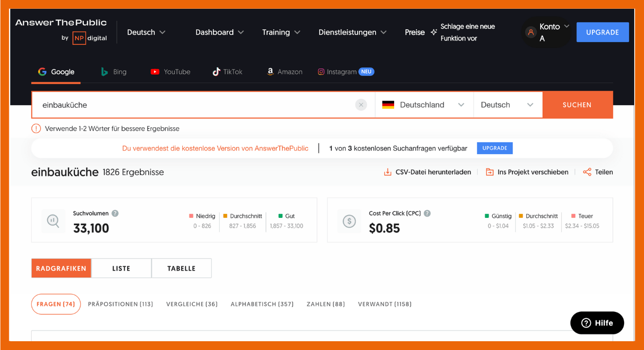Click the Teilen share icon
Viewport: 644px width, 350px height.
587,172
